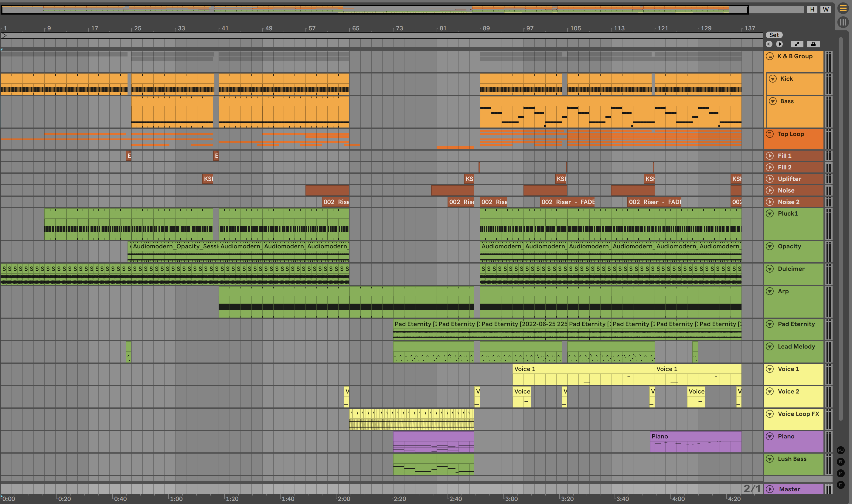Fold the Top Loop group track
Screen dimensions: 852x504
click(770, 134)
